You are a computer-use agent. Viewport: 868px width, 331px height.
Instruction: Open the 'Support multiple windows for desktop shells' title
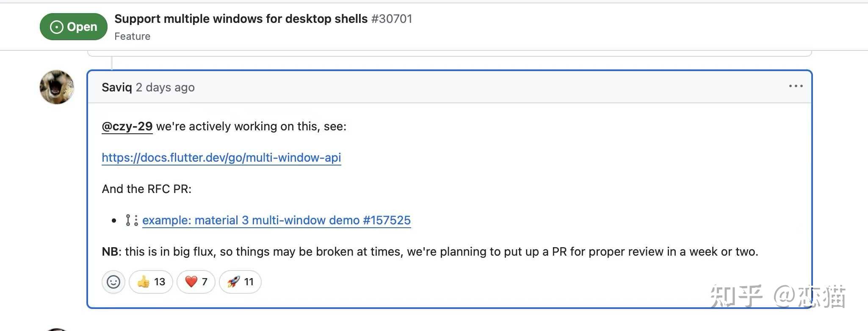240,19
